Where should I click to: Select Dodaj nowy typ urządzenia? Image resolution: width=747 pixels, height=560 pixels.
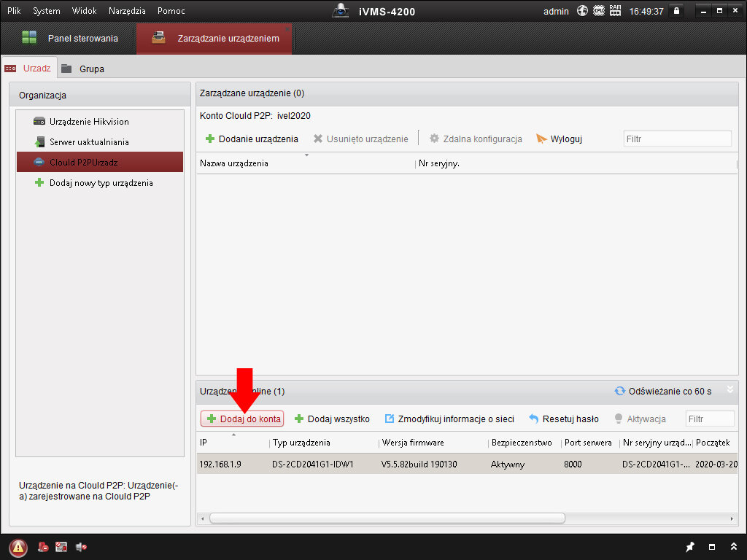(x=101, y=183)
